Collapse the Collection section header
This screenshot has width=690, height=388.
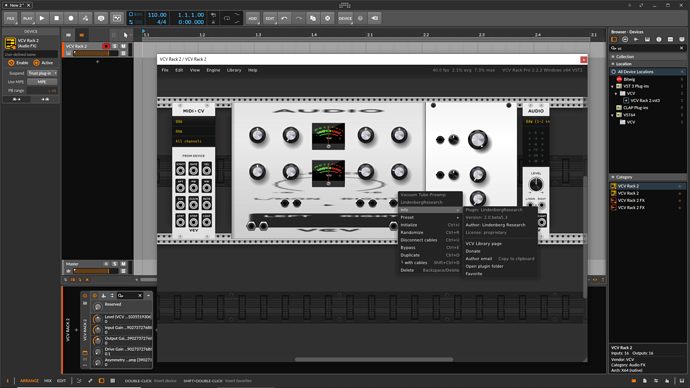coord(647,57)
